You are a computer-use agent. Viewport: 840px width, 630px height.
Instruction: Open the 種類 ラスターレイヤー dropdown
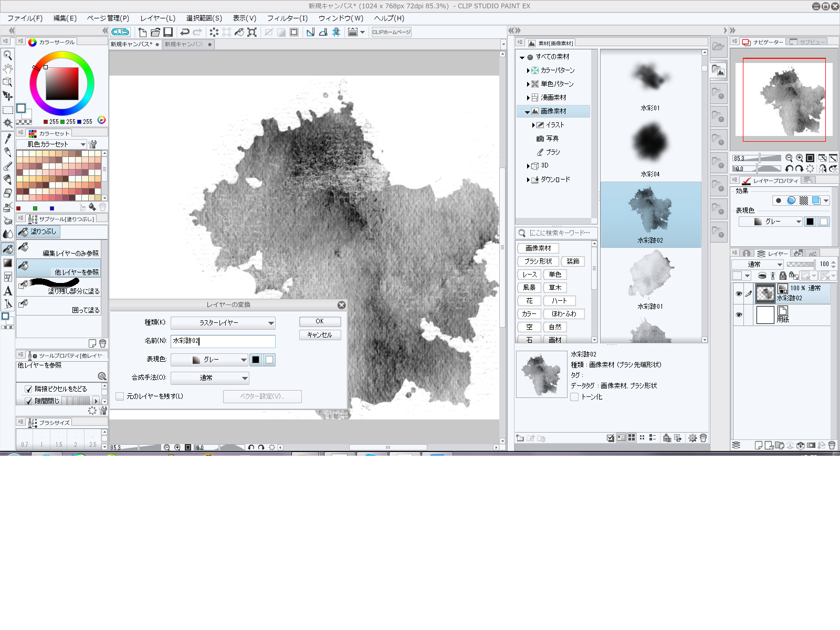[x=223, y=323]
